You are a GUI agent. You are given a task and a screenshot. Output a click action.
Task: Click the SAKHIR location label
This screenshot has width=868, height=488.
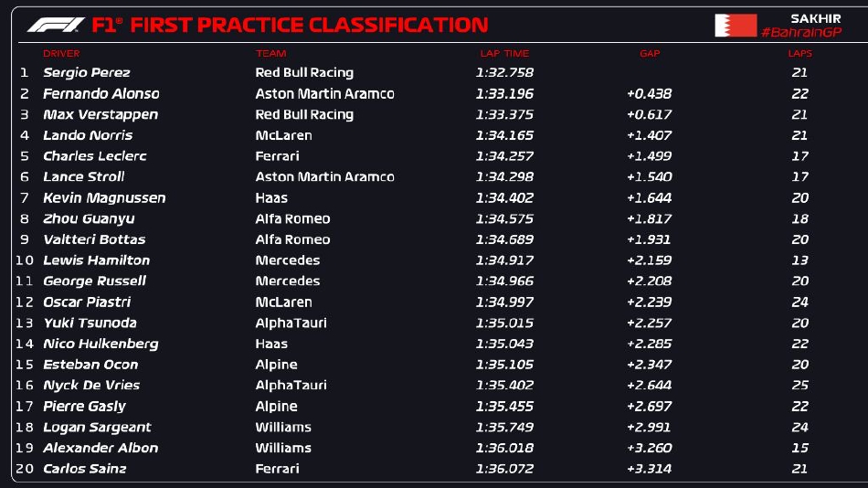tap(815, 18)
